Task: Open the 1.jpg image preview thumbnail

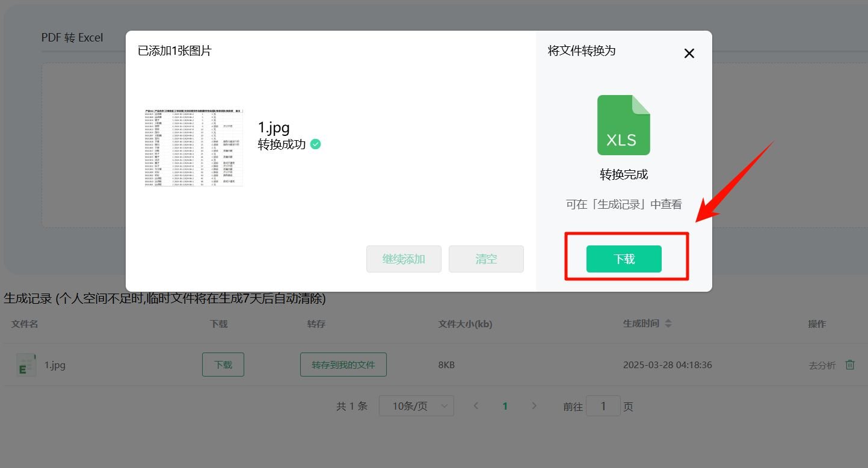Action: (194, 146)
